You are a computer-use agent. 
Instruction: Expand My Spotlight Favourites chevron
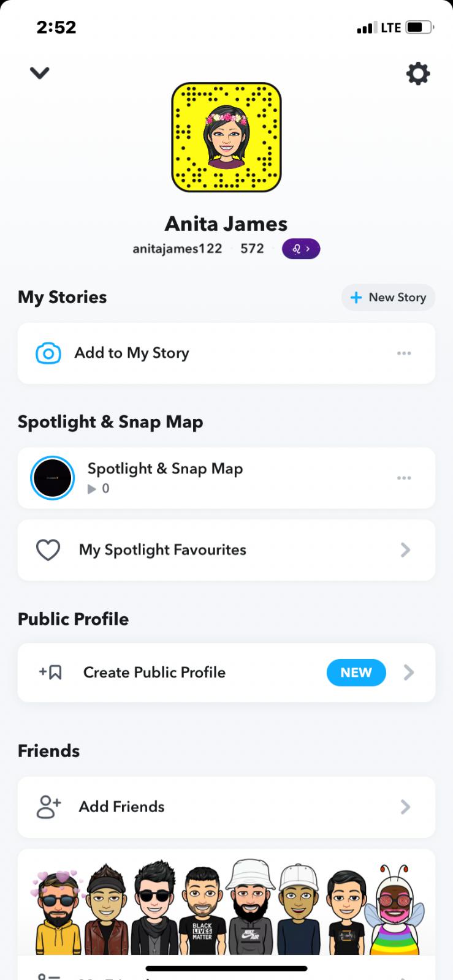tap(405, 550)
